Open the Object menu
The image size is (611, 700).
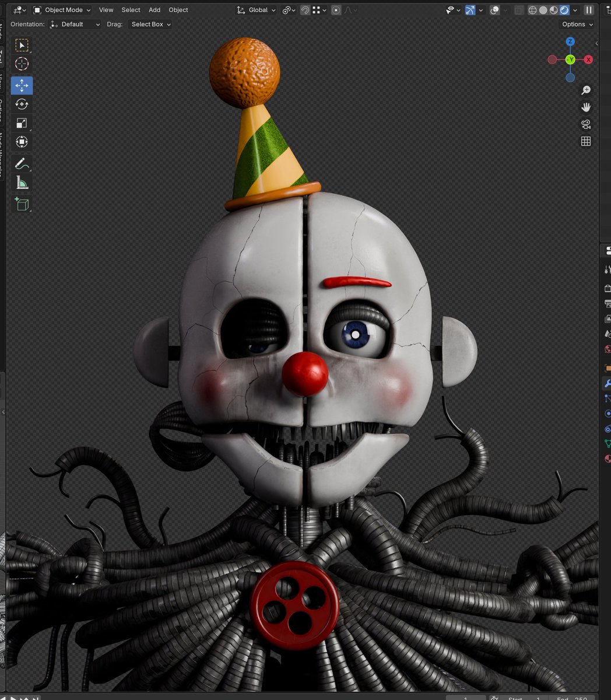click(178, 10)
